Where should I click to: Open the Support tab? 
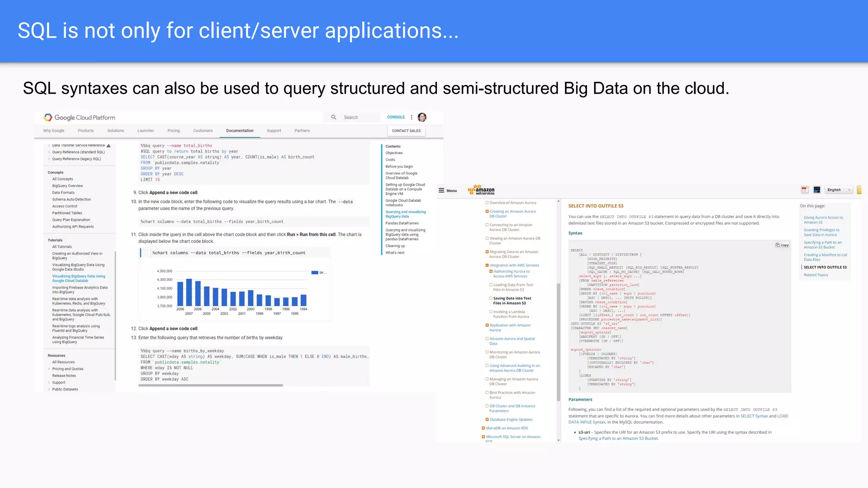(274, 131)
